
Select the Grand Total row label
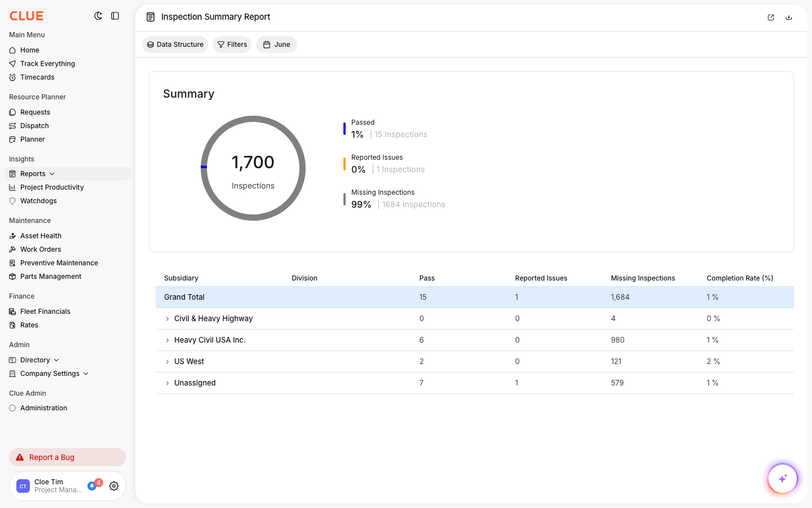click(184, 297)
